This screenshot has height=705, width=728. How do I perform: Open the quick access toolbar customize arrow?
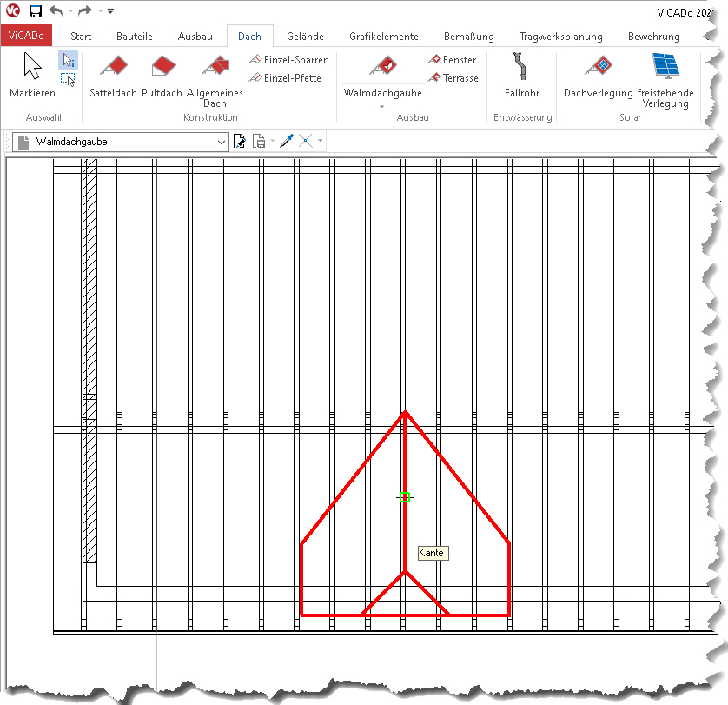click(110, 10)
